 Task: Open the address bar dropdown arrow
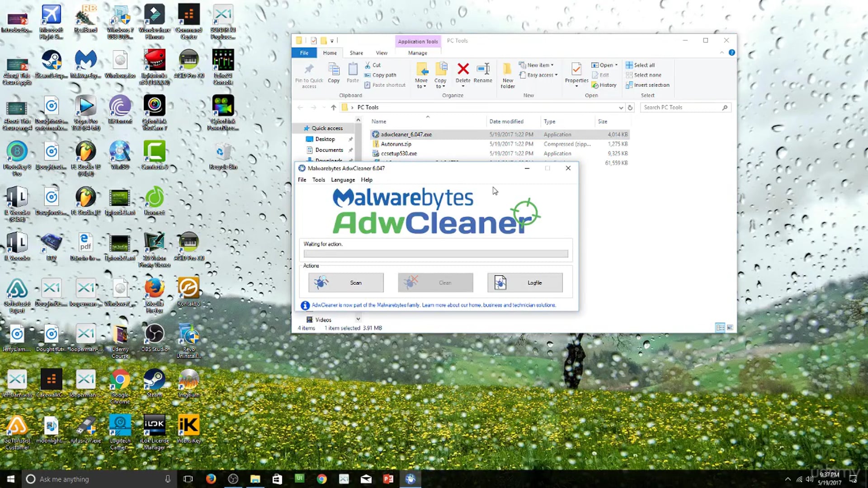(x=621, y=107)
